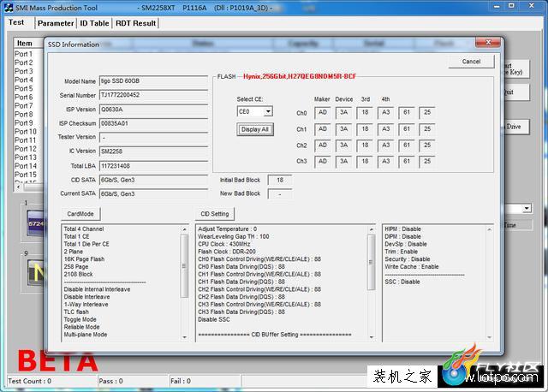Select Port 15 in item list

pos(25,175)
